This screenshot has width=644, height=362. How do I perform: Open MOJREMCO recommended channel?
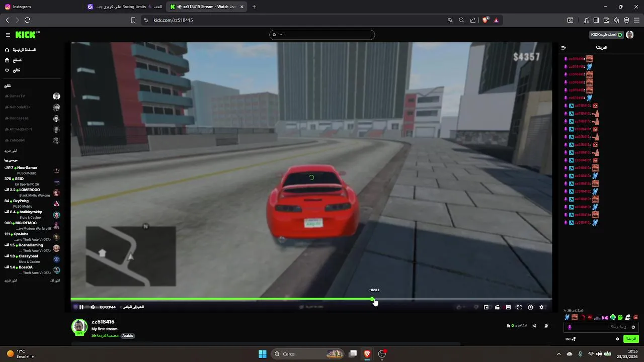tap(32, 225)
